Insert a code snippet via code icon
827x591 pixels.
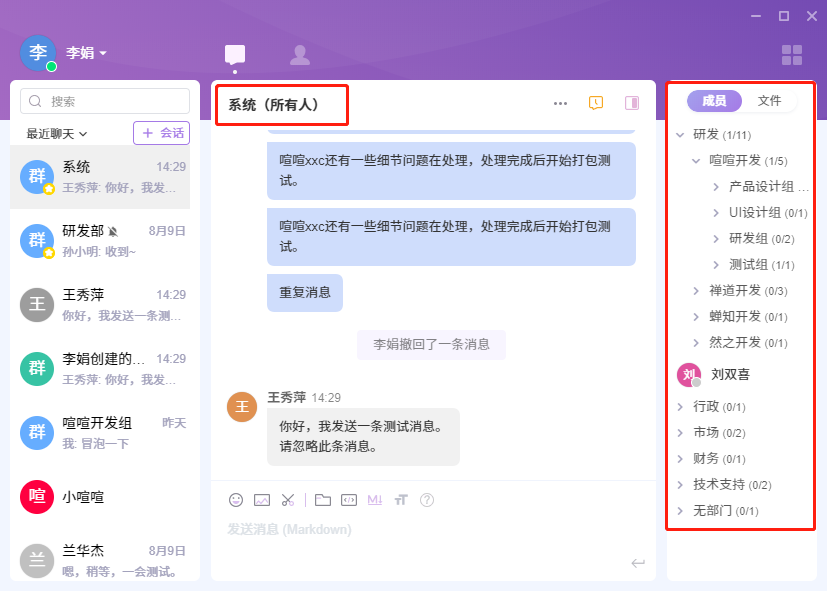click(349, 500)
